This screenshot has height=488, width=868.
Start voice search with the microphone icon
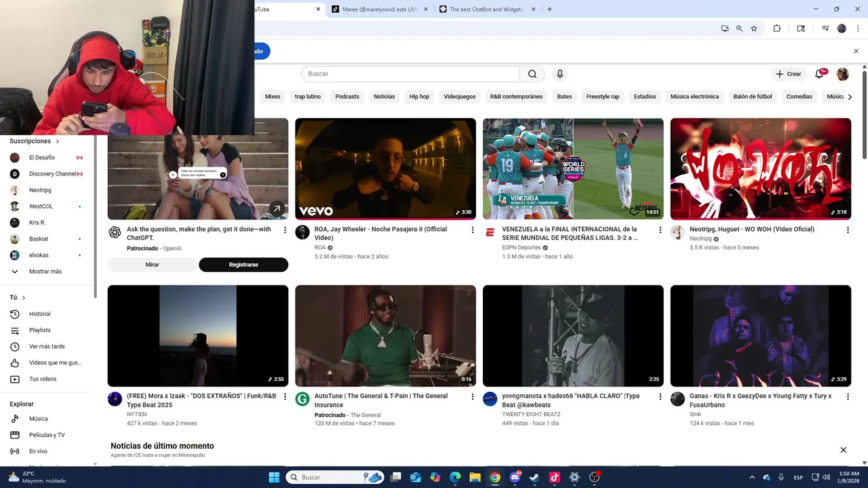[559, 74]
